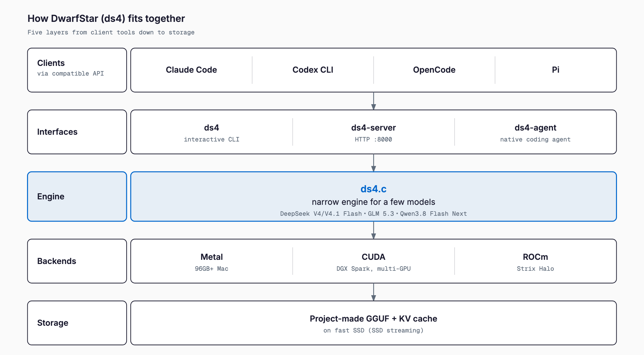Click the diagram title "How DwarfStar (ds4) fits together"
The width and height of the screenshot is (644, 355).
(106, 19)
